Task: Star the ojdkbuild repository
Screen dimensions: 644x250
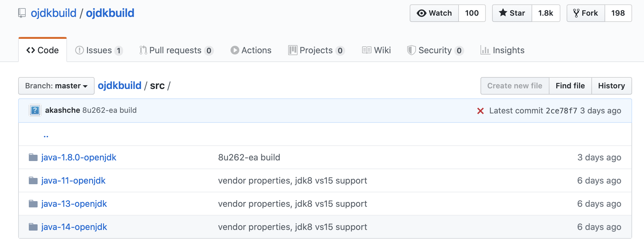Action: pos(512,13)
